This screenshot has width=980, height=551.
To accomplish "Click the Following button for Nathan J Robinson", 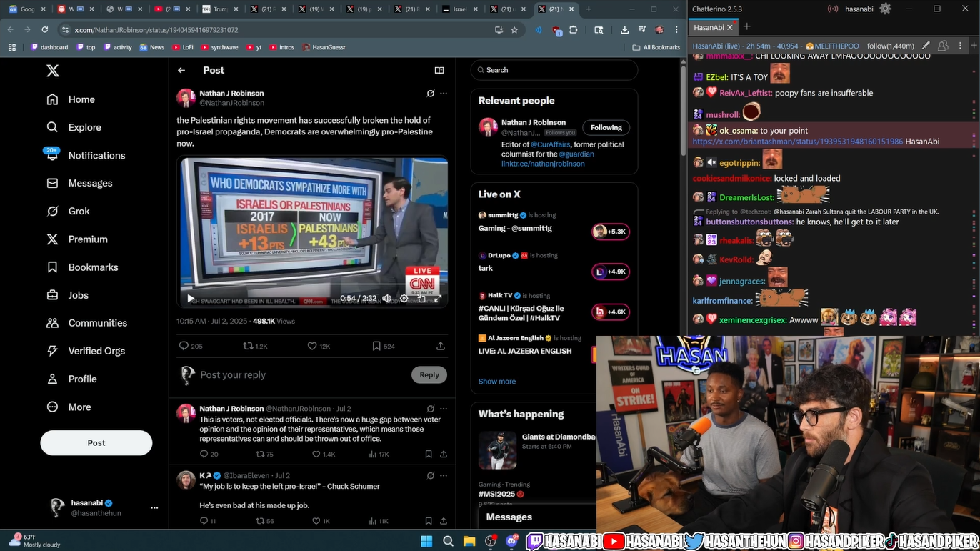I will tap(606, 128).
